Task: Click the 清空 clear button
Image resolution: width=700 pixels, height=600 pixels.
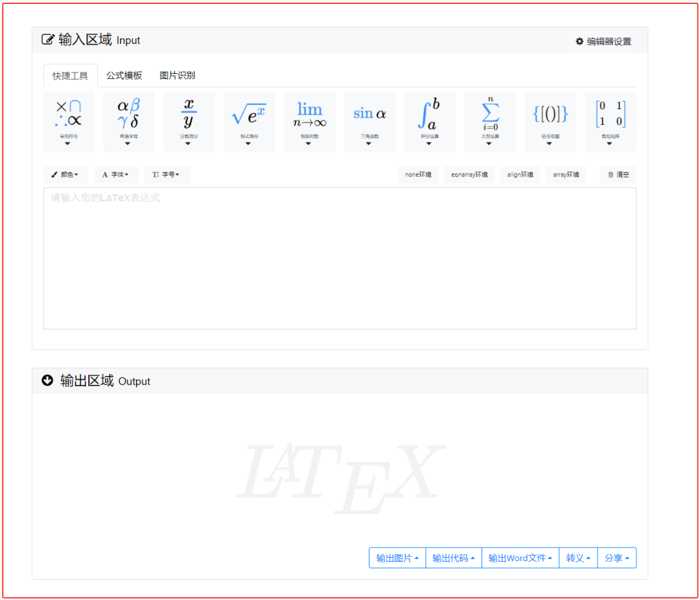Action: tap(618, 174)
